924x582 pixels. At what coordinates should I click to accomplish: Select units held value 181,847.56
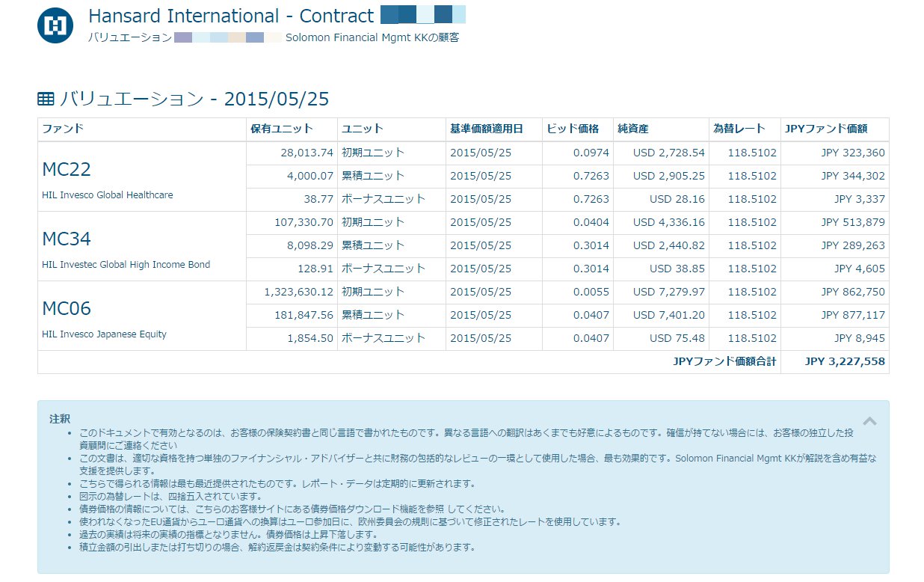pyautogui.click(x=304, y=315)
